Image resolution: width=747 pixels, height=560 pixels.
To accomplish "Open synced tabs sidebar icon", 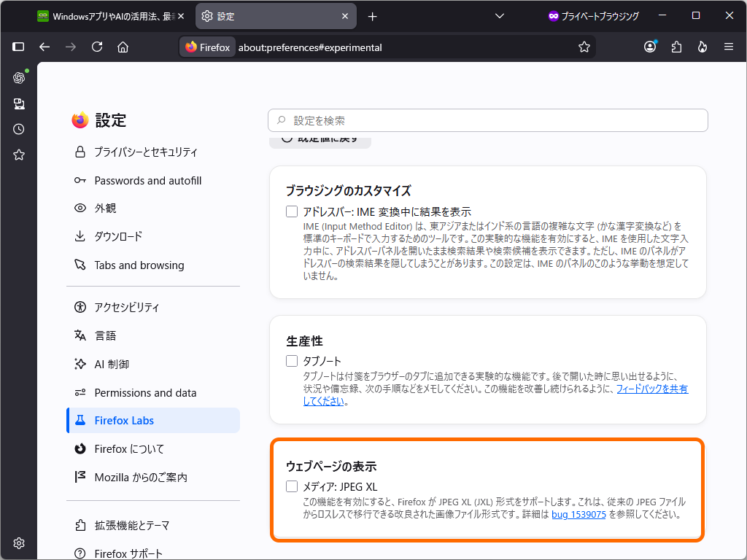I will pyautogui.click(x=18, y=104).
